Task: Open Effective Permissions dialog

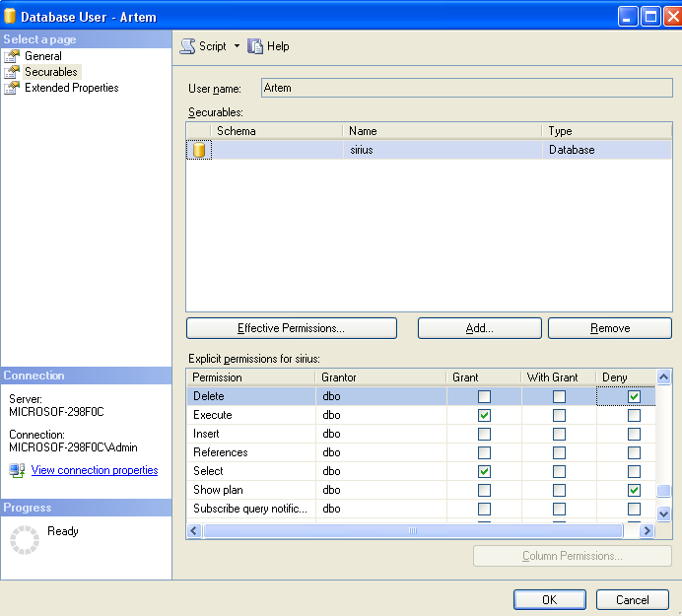Action: coord(291,328)
